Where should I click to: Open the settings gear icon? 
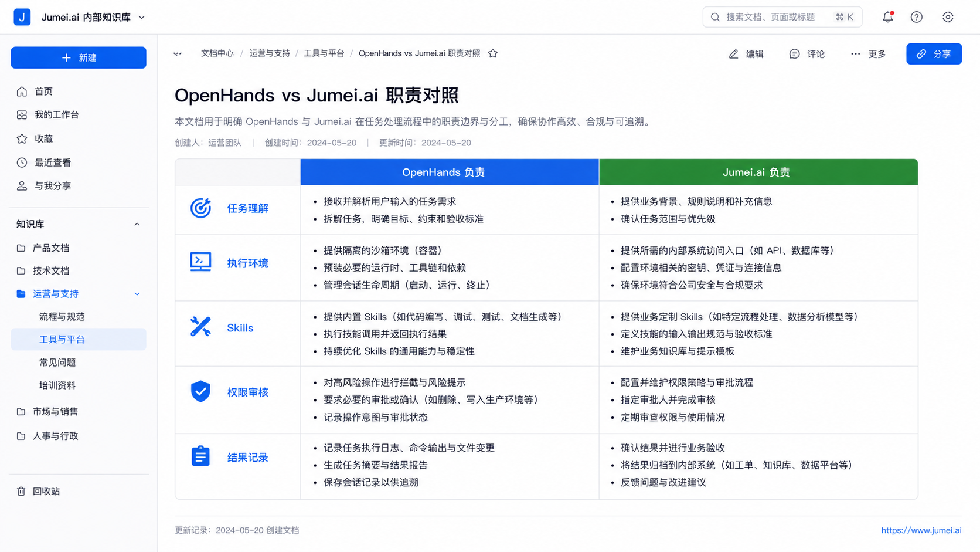pos(948,17)
